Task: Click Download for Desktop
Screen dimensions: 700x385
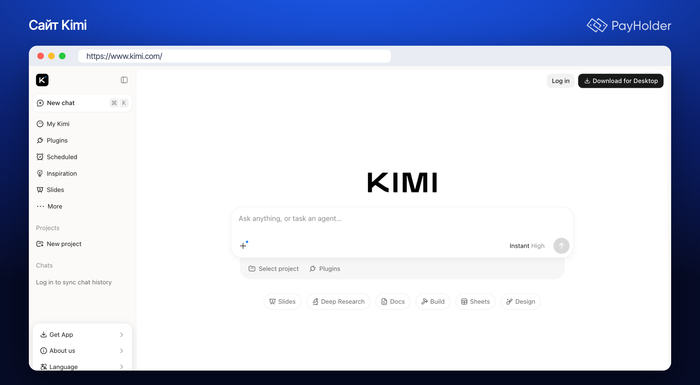Action: tap(621, 81)
